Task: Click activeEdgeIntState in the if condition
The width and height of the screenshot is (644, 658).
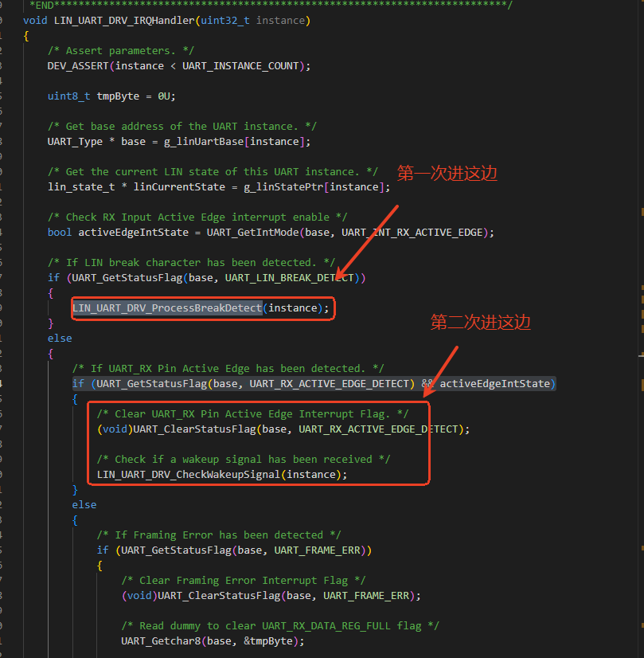Action: pos(494,383)
